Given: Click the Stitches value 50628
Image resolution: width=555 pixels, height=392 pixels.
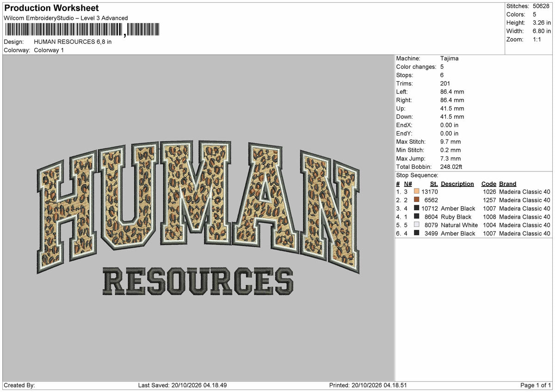Looking at the screenshot, I should pos(541,6).
